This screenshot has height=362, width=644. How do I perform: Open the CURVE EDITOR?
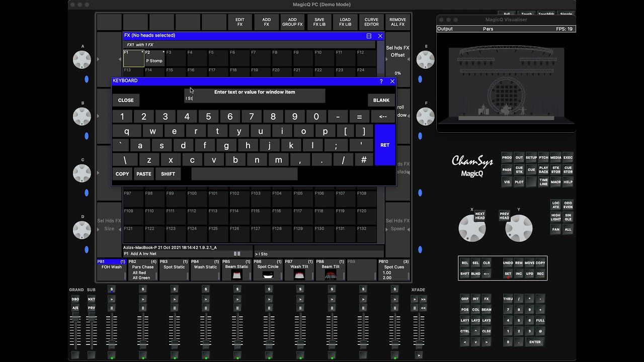tap(371, 22)
